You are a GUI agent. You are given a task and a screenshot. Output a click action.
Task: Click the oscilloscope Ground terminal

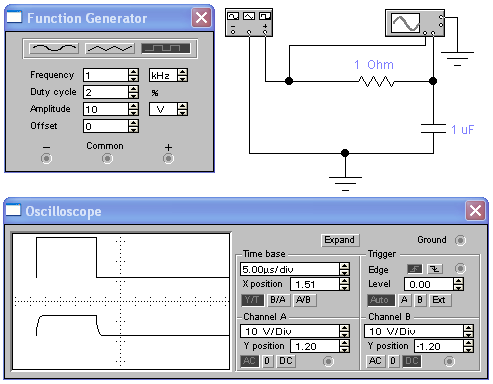click(x=460, y=240)
